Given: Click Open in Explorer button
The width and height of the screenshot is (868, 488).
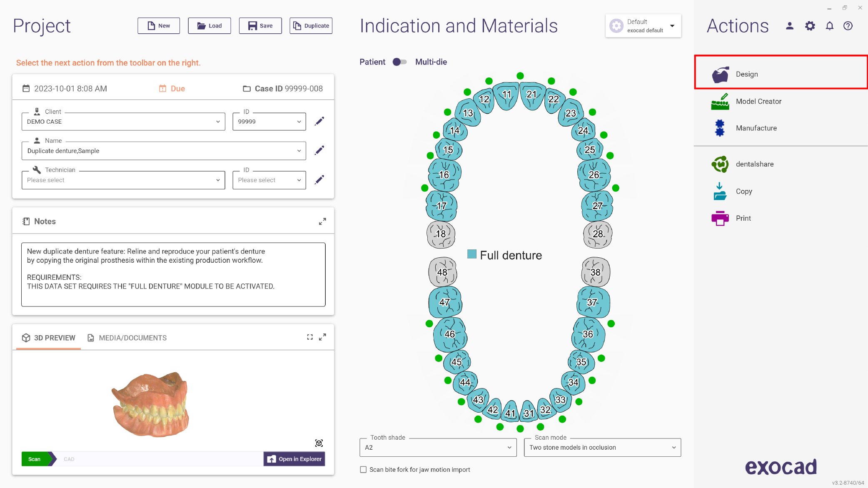Looking at the screenshot, I should pyautogui.click(x=294, y=459).
